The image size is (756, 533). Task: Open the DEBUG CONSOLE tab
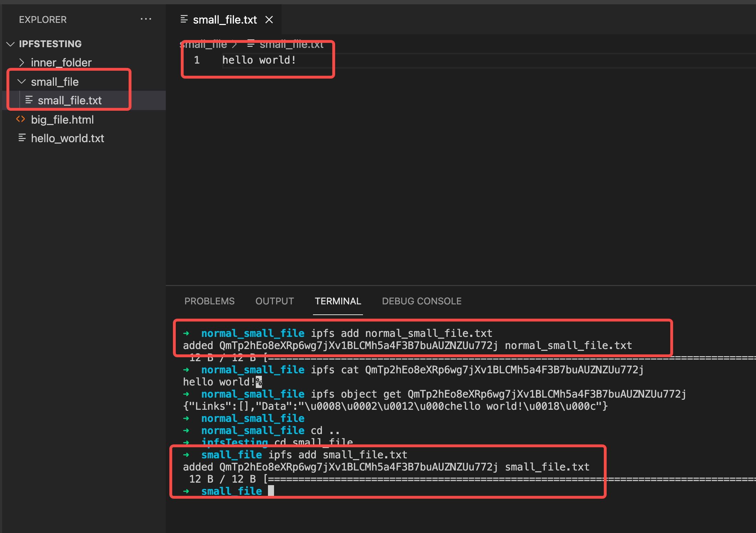tap(422, 301)
